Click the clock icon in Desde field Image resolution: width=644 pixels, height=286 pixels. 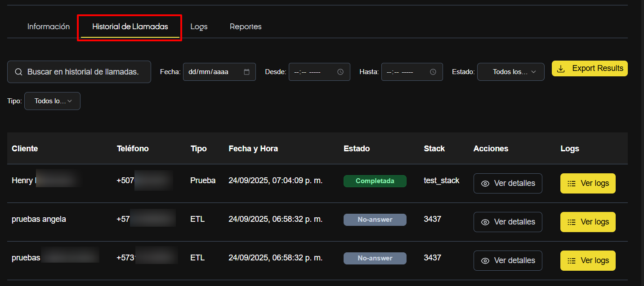(x=340, y=72)
